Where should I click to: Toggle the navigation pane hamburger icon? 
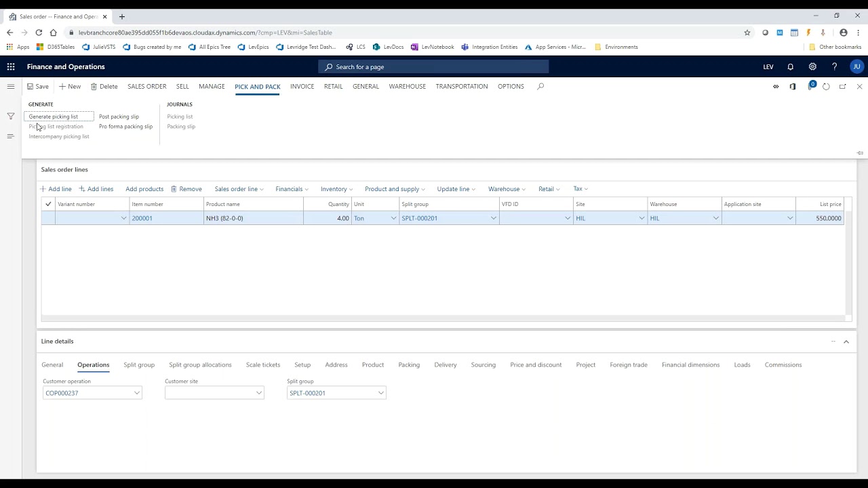coord(10,86)
